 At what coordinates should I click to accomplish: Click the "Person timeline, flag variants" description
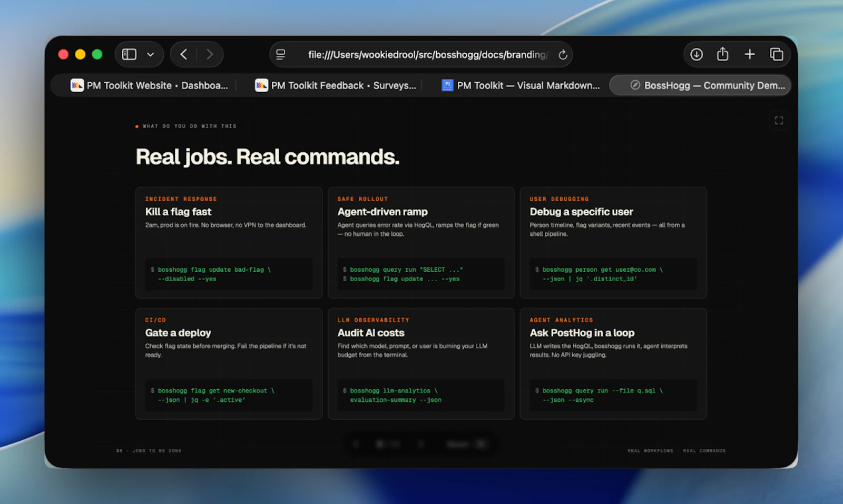[607, 230]
